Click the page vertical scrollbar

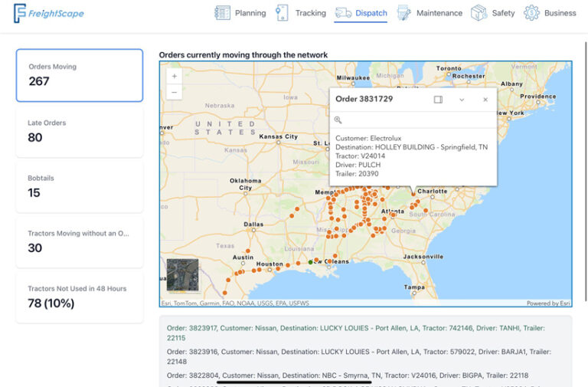point(586,171)
